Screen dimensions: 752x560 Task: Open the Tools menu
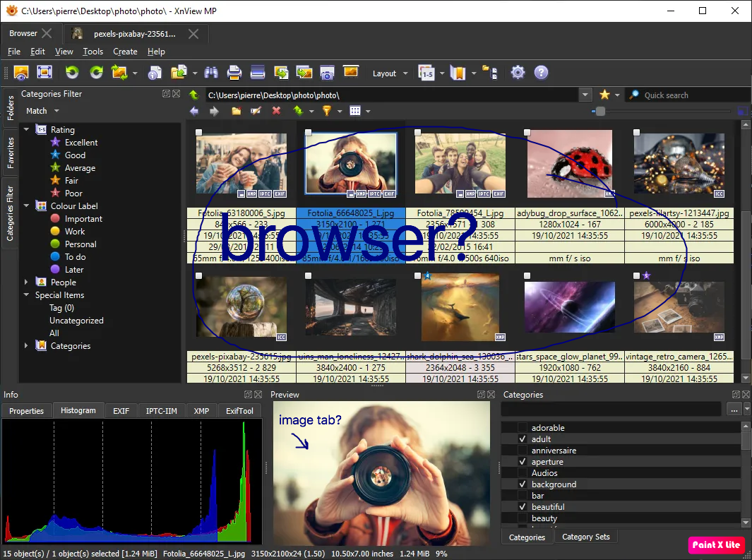[92, 52]
